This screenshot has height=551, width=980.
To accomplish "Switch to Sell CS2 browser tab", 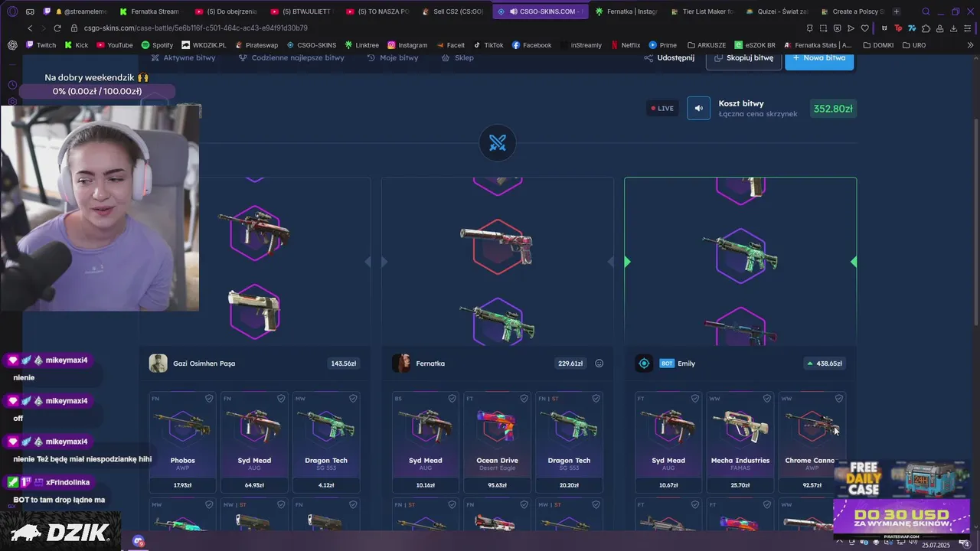I will click(x=452, y=11).
